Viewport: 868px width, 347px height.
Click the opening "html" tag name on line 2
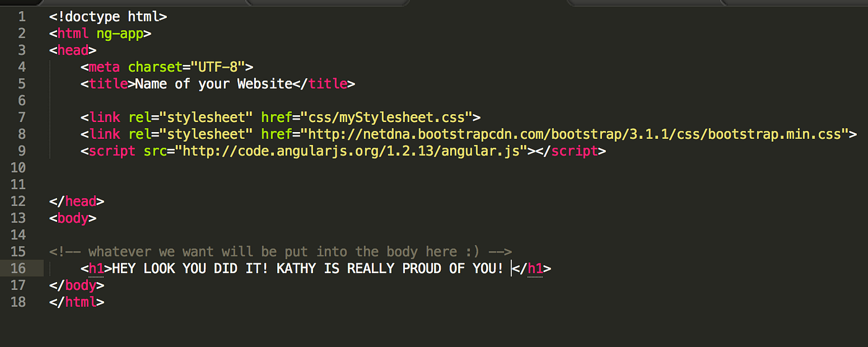pyautogui.click(x=73, y=33)
